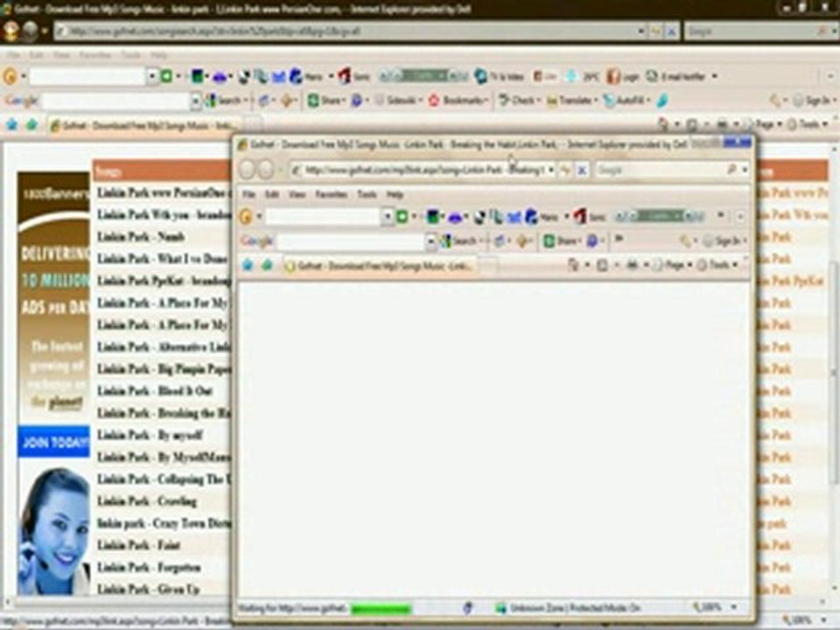This screenshot has width=840, height=630.
Task: Click Google Search button in popup toolbar
Action: click(x=459, y=241)
